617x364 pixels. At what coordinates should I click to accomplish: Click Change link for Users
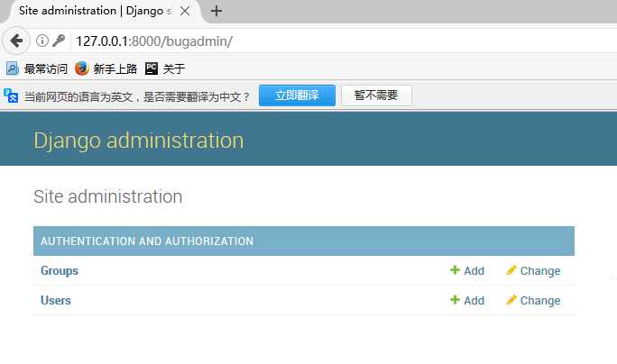pyautogui.click(x=539, y=301)
